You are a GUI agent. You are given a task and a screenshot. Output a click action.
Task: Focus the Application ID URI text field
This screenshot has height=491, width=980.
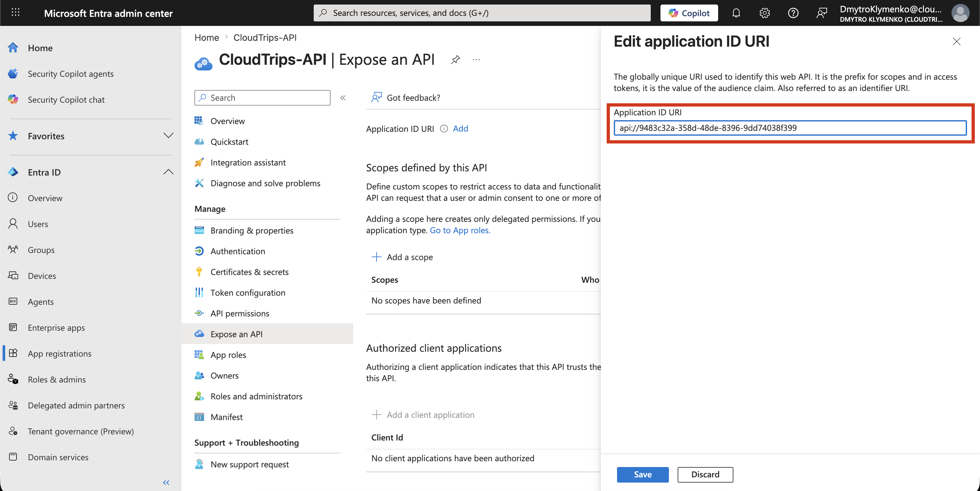(790, 128)
